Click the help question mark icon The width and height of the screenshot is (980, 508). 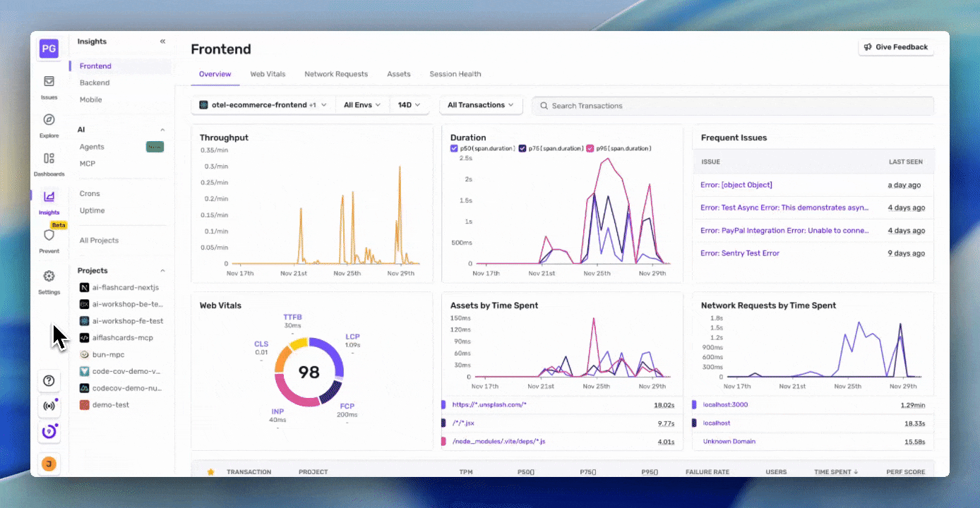click(x=49, y=381)
